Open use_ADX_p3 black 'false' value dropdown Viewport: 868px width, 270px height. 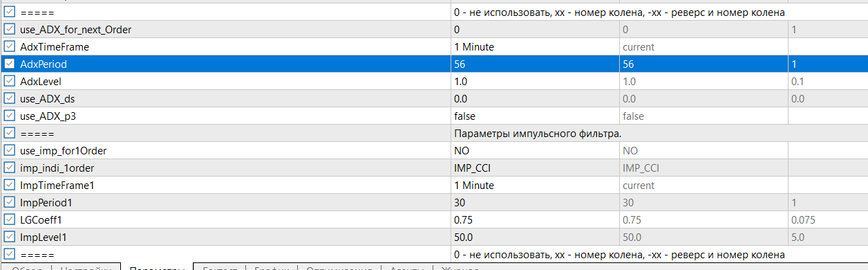[x=534, y=116]
